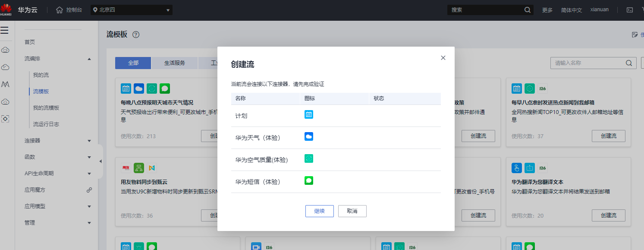Select the 全部 tab
The image size is (644, 250).
coord(133,63)
